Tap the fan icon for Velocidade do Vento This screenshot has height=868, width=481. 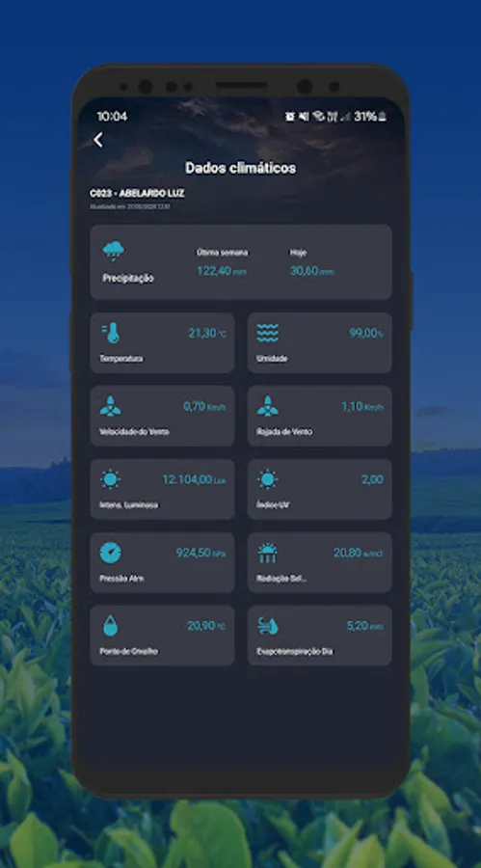pos(111,406)
